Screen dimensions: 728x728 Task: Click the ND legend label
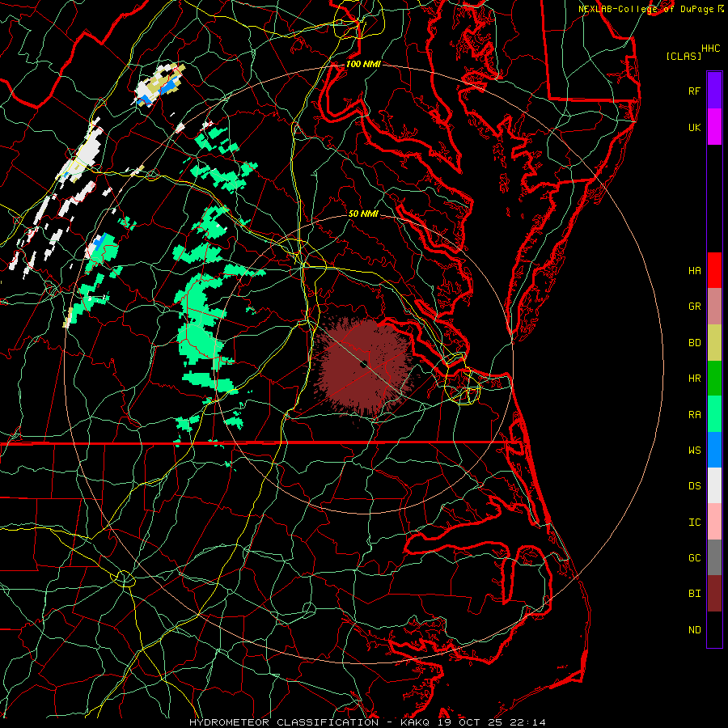coord(695,630)
